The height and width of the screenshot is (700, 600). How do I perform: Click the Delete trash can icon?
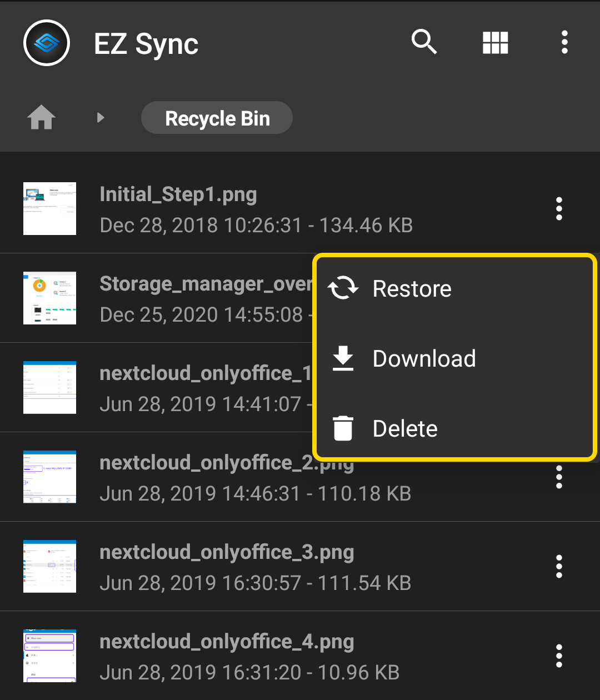click(343, 428)
